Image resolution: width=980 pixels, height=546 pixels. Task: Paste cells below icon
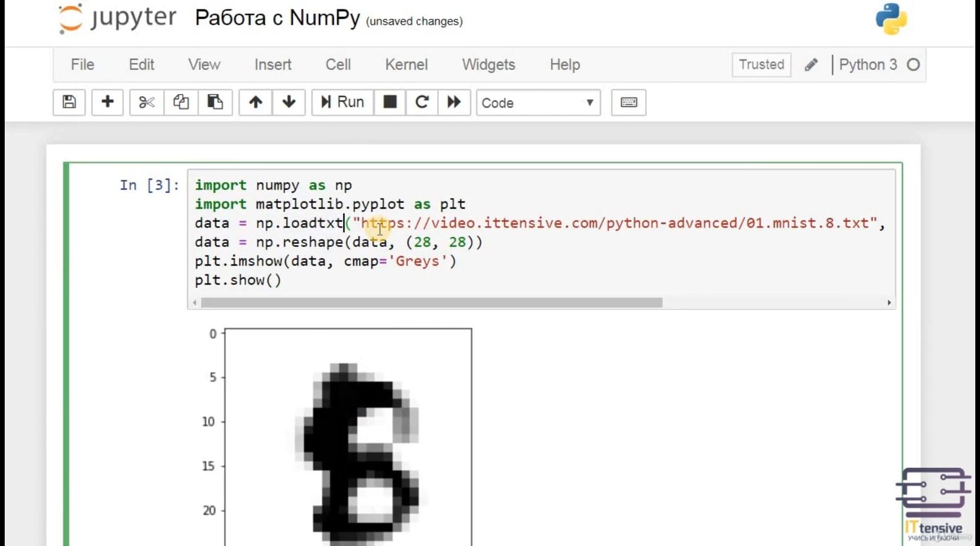click(215, 102)
